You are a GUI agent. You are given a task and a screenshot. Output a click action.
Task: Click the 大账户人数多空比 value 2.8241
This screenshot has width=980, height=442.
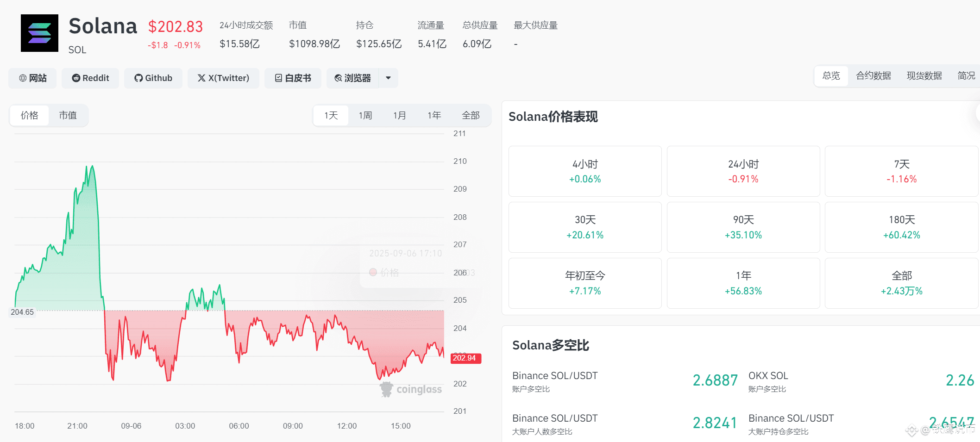pyautogui.click(x=715, y=423)
